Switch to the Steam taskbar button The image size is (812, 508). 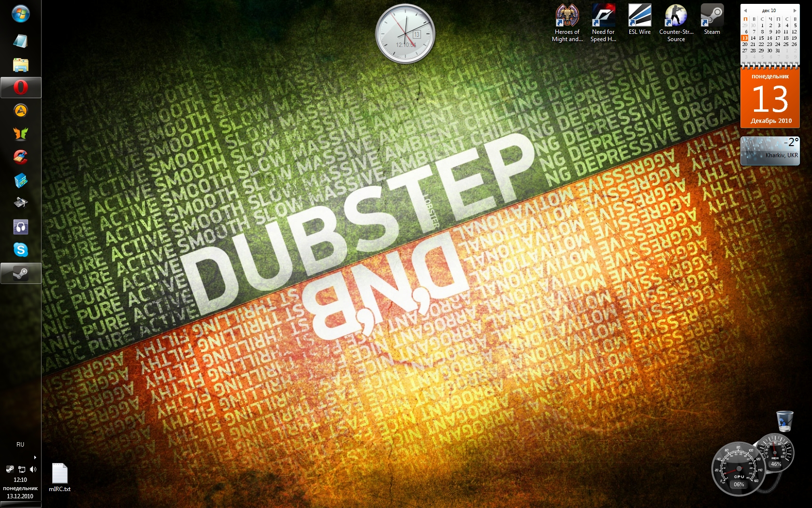(20, 273)
